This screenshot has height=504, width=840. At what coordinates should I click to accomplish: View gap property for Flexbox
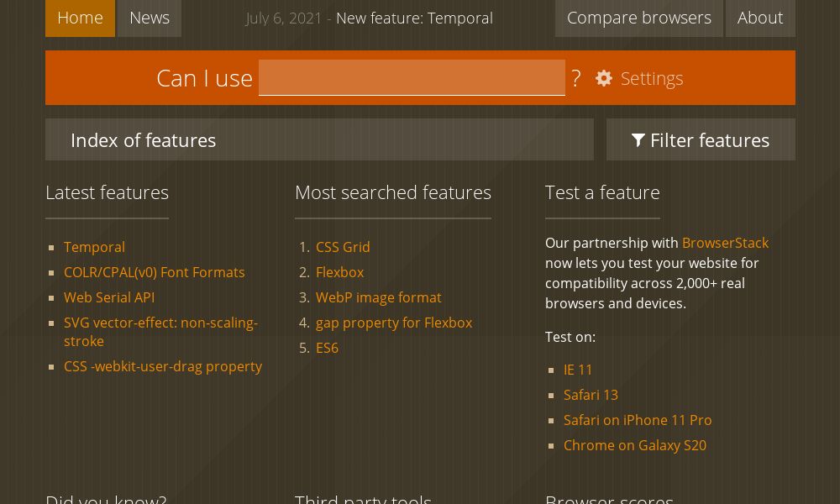394,323
